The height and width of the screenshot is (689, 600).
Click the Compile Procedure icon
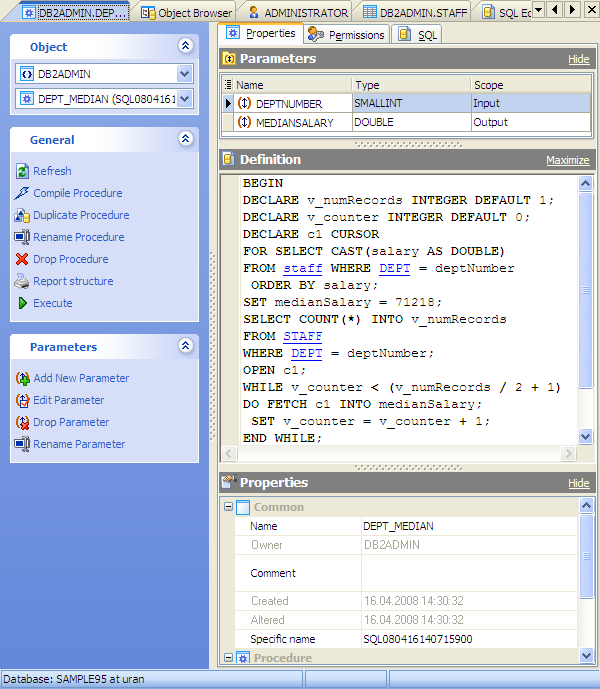click(23, 193)
